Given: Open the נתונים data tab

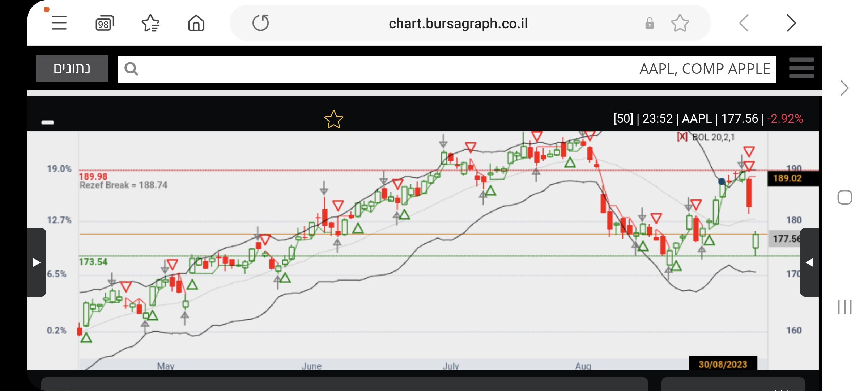Looking at the screenshot, I should coord(72,68).
